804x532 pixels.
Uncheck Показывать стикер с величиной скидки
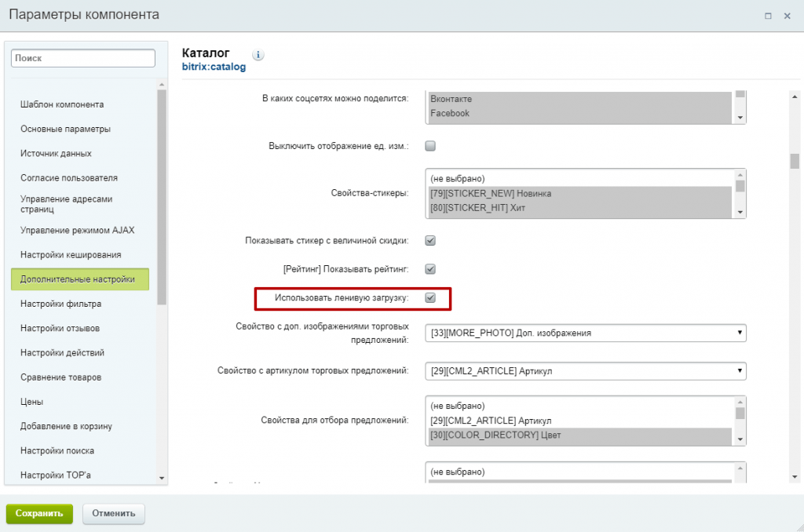point(430,240)
